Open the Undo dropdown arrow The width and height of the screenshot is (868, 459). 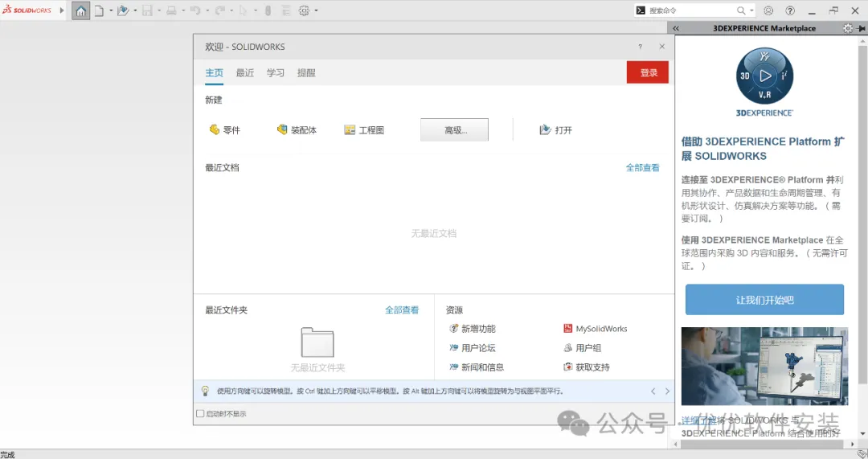[207, 11]
